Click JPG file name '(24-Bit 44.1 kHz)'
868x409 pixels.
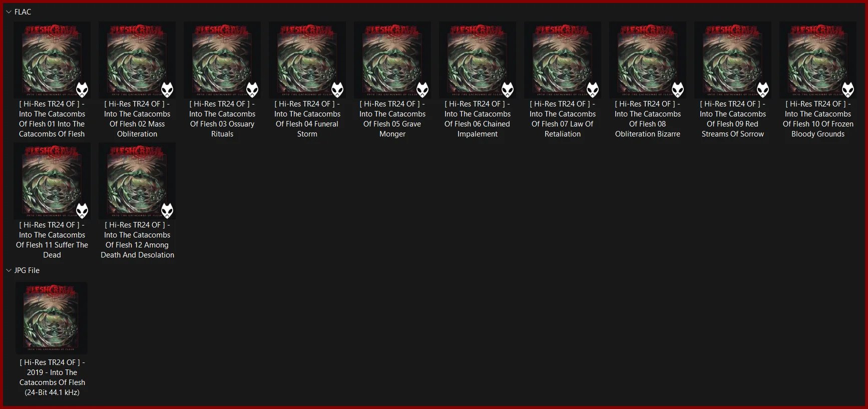coord(52,392)
